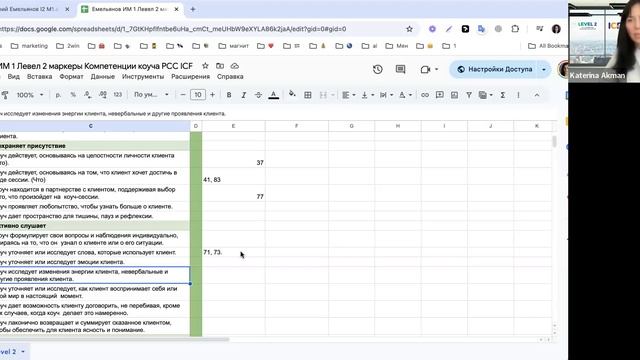Open the text rotation dropdown
This screenshot has width=640, height=360.
tap(405, 95)
